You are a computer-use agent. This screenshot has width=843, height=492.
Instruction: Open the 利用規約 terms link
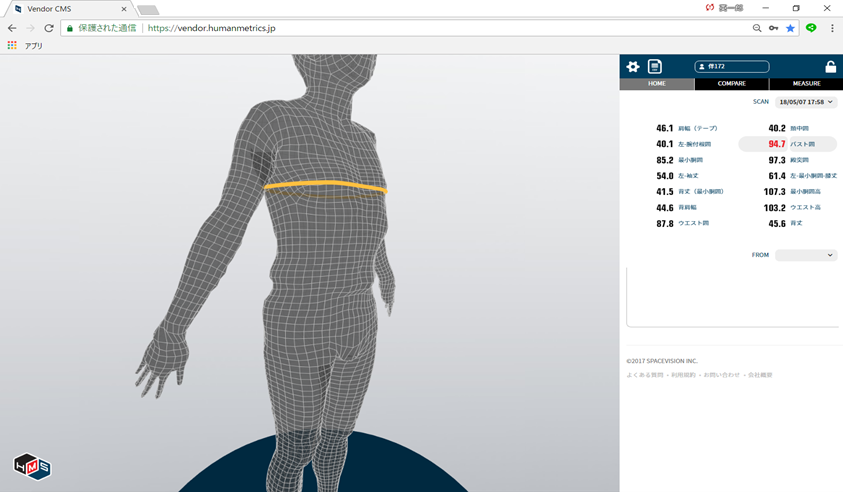click(x=683, y=375)
